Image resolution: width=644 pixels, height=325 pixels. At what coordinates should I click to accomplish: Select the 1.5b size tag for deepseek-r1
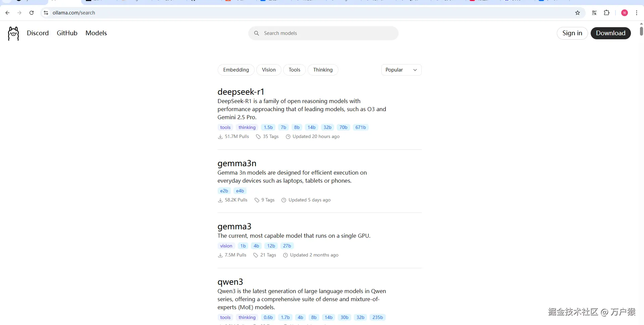268,128
